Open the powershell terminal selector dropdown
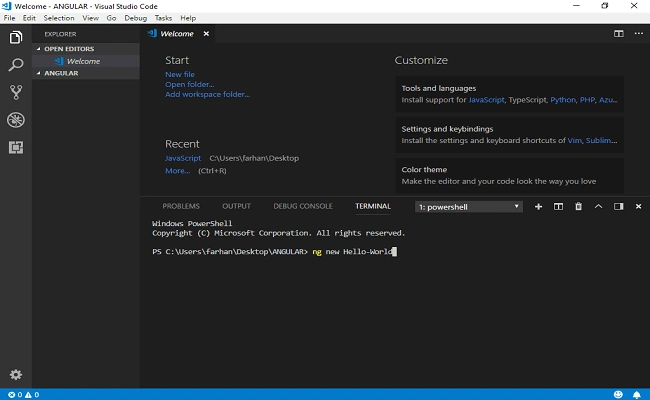The width and height of the screenshot is (650, 400). tap(468, 207)
